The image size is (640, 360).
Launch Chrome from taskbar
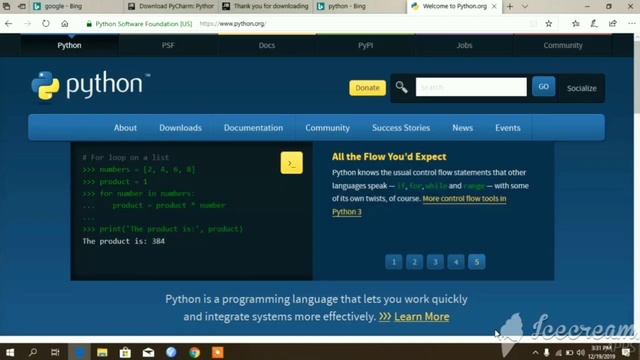tap(195, 352)
